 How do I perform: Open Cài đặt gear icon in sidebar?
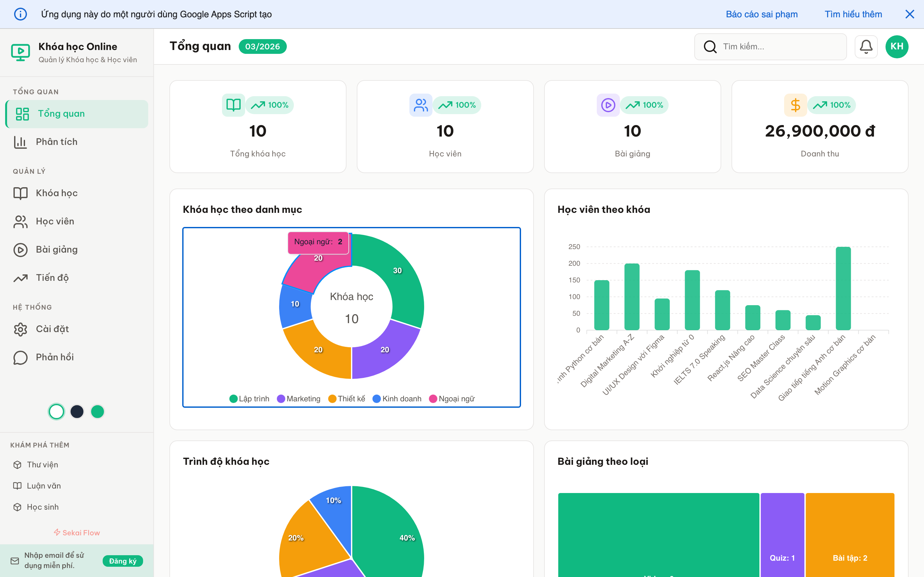click(20, 329)
